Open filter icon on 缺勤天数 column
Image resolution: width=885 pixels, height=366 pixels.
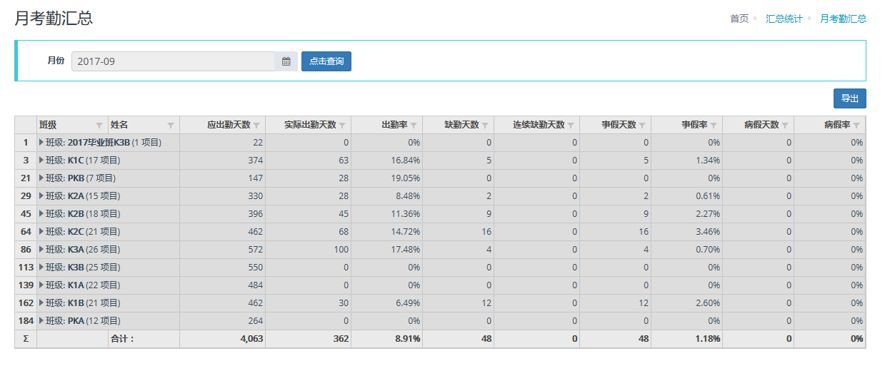click(x=485, y=125)
